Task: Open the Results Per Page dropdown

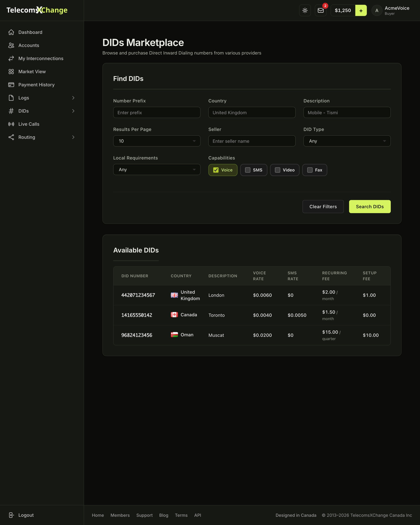Action: 157,141
